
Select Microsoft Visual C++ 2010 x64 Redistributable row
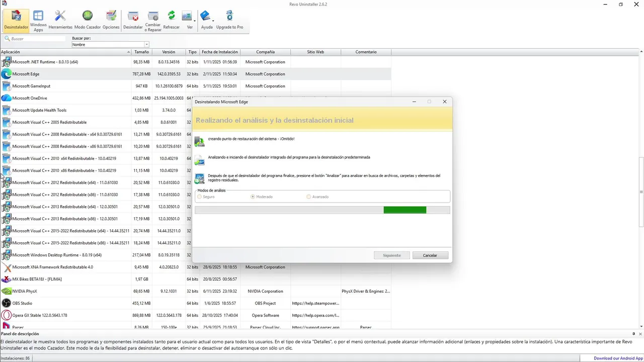[x=195, y=158]
